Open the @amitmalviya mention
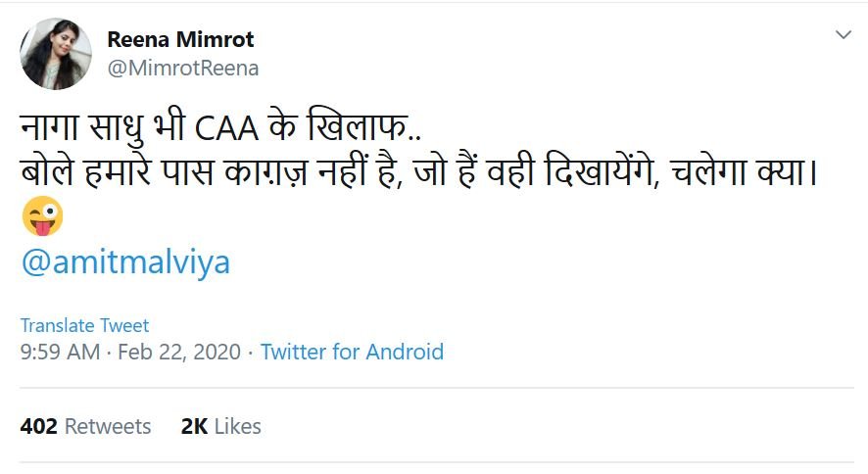 tap(125, 263)
